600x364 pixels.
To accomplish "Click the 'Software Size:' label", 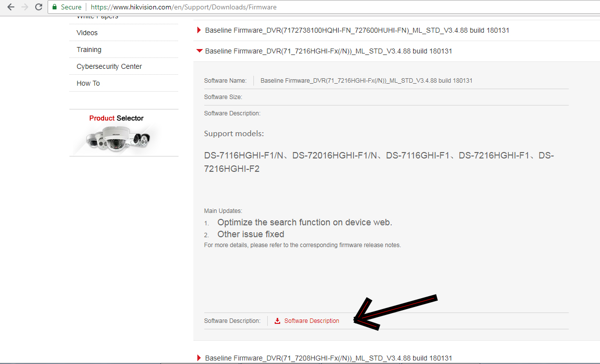I will coord(223,97).
